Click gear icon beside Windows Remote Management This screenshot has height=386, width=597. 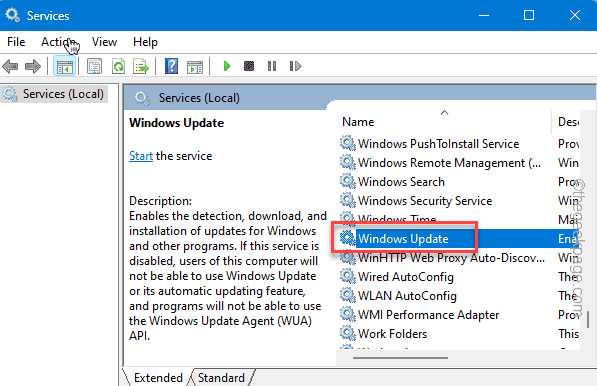point(347,163)
